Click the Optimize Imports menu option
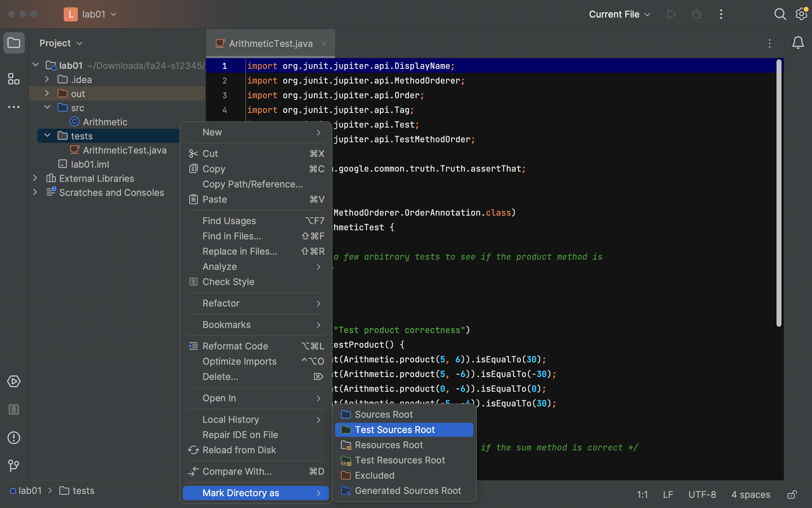This screenshot has width=812, height=508. coord(239,361)
